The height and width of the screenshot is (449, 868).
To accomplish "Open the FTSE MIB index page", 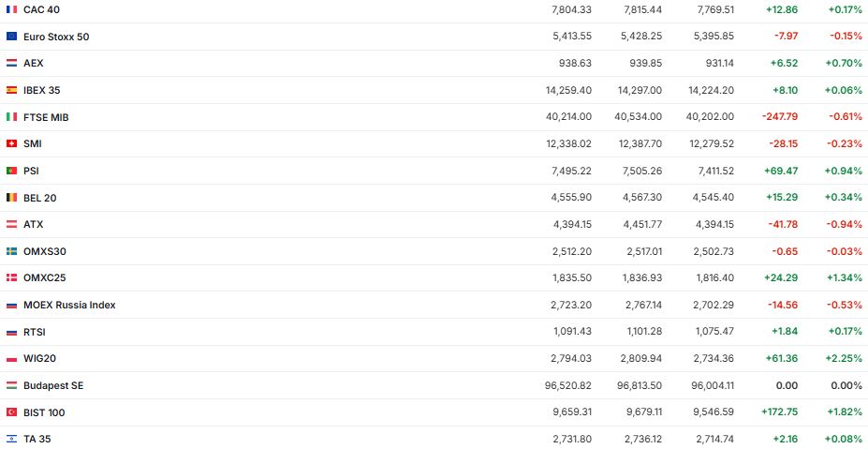I will click(46, 117).
